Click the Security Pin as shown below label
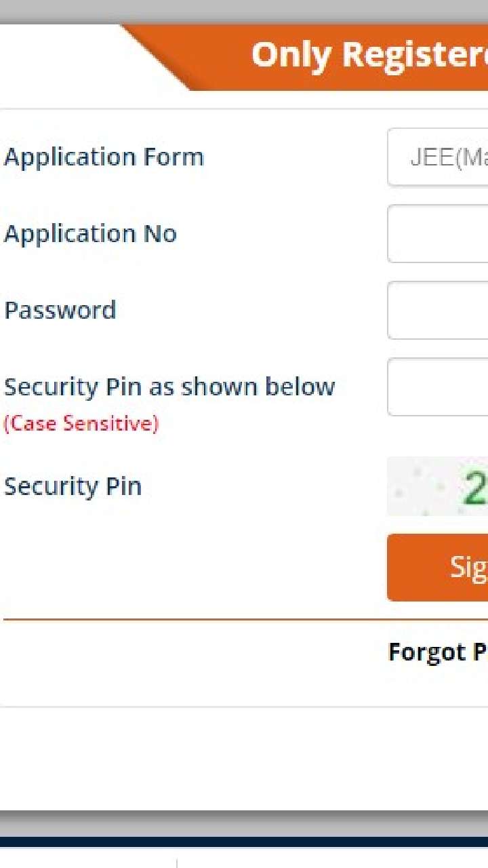The image size is (488, 868). coord(169,387)
